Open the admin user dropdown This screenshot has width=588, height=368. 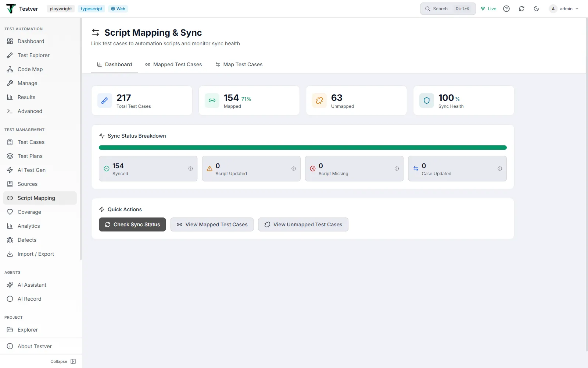[564, 9]
